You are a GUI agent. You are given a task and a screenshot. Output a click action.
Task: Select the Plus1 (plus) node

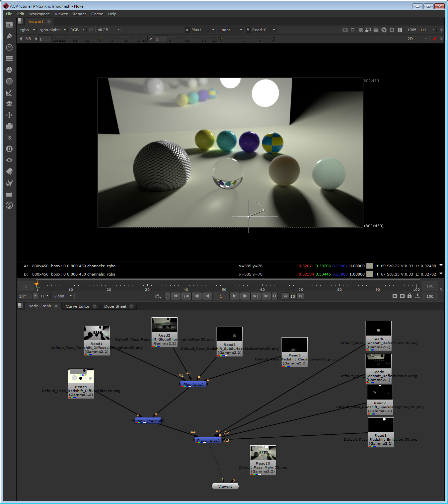tap(208, 440)
